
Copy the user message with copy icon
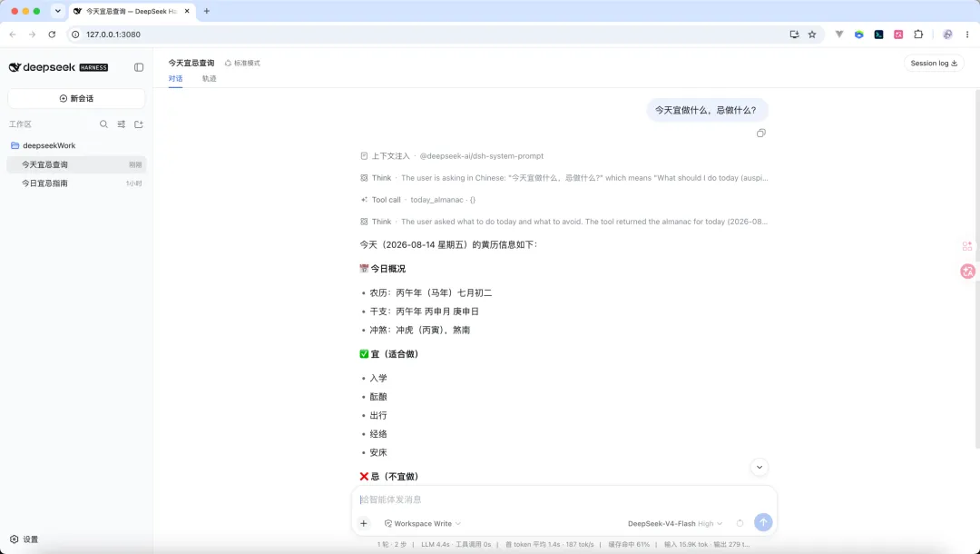(760, 134)
